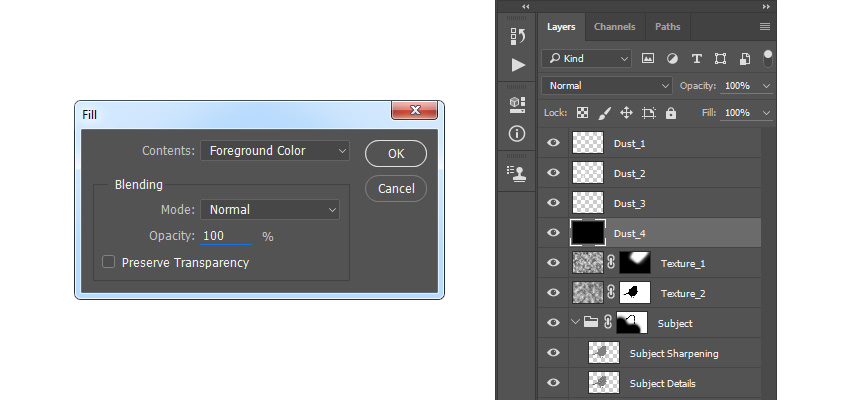
Task: Collapse the Subject group chevron
Action: pos(576,322)
